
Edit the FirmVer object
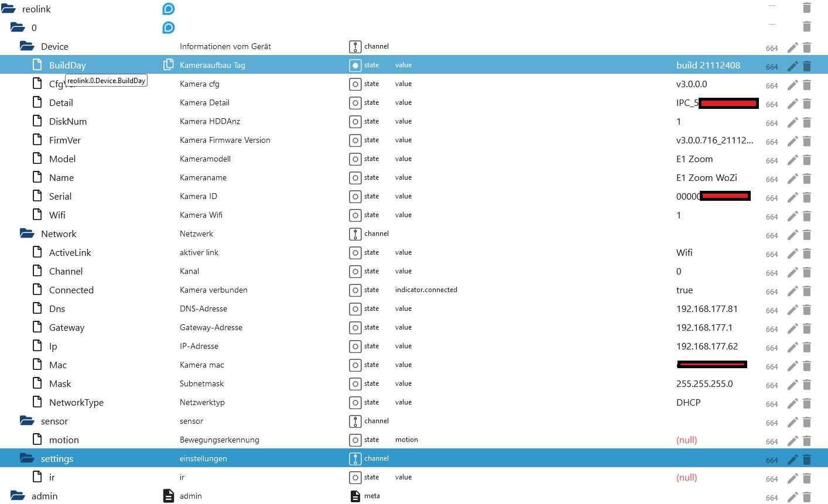792,141
